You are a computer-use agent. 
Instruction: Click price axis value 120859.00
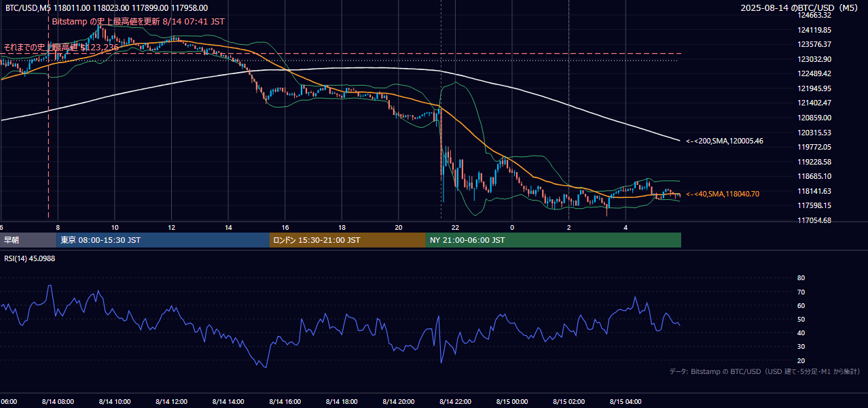815,118
